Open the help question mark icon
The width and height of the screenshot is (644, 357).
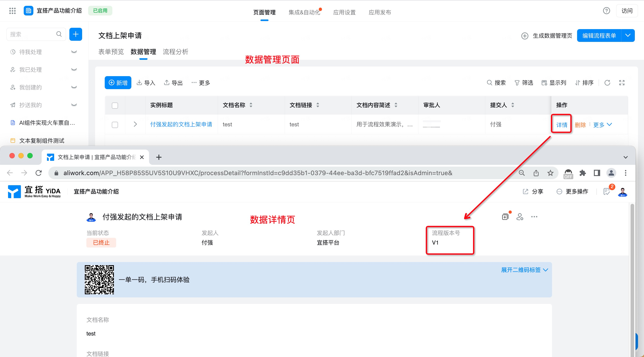(x=606, y=11)
